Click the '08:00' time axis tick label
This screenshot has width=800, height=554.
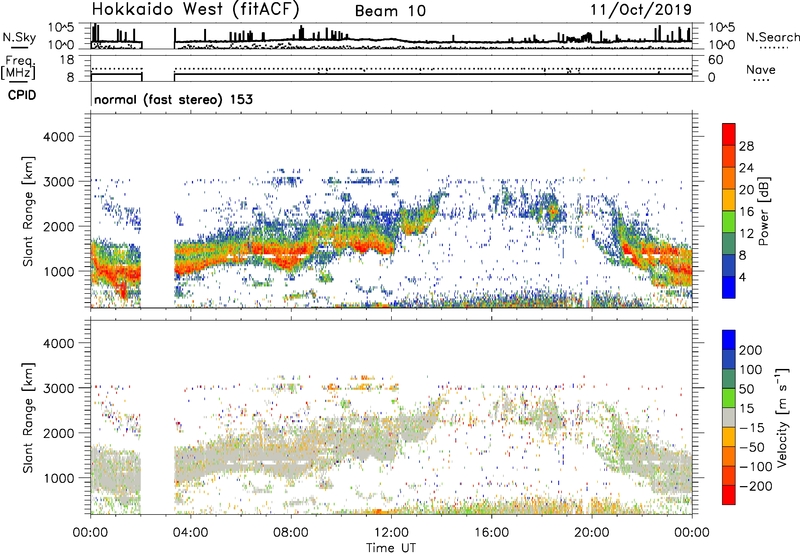(291, 533)
